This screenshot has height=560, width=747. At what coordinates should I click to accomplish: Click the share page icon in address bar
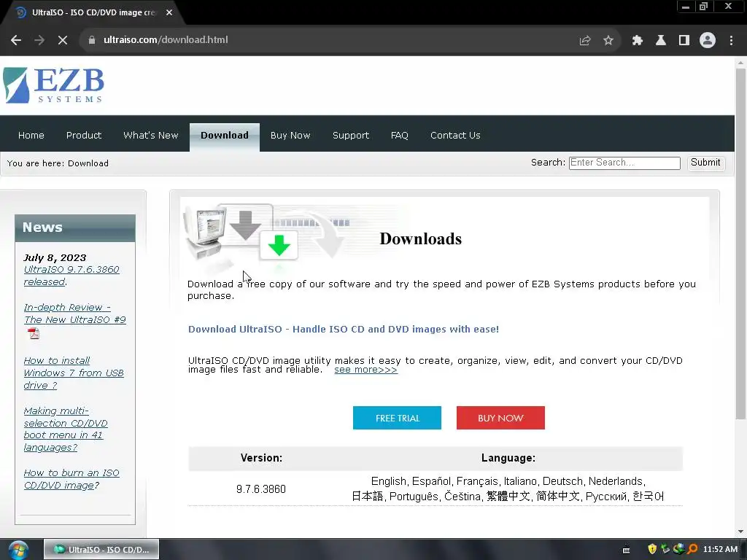(585, 41)
